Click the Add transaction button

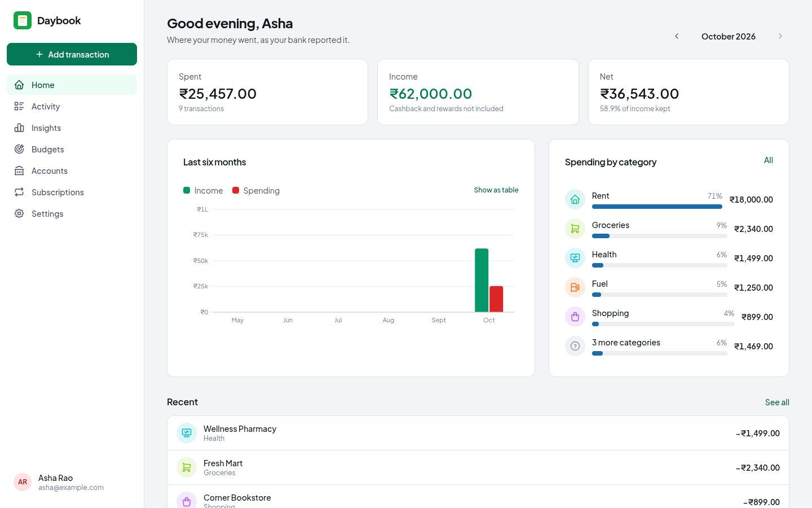coord(72,54)
